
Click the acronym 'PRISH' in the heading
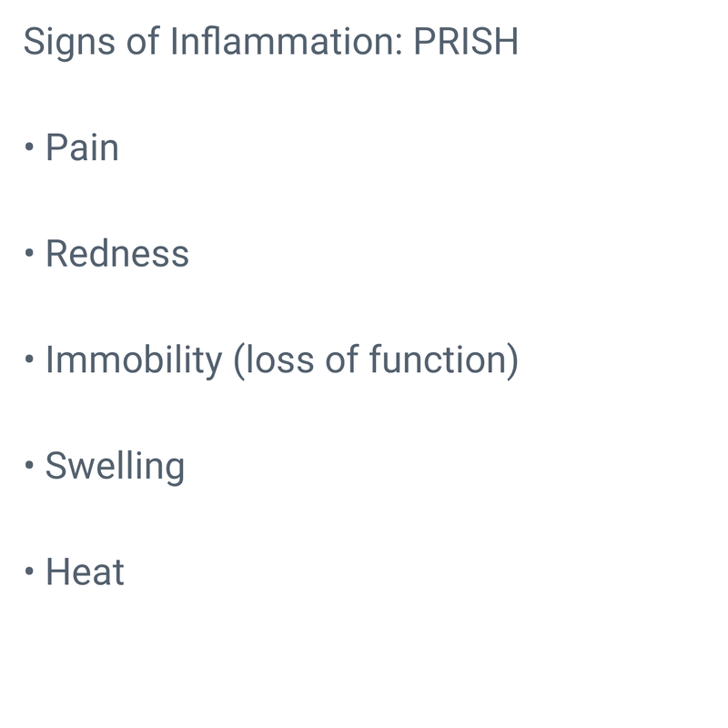tap(466, 42)
